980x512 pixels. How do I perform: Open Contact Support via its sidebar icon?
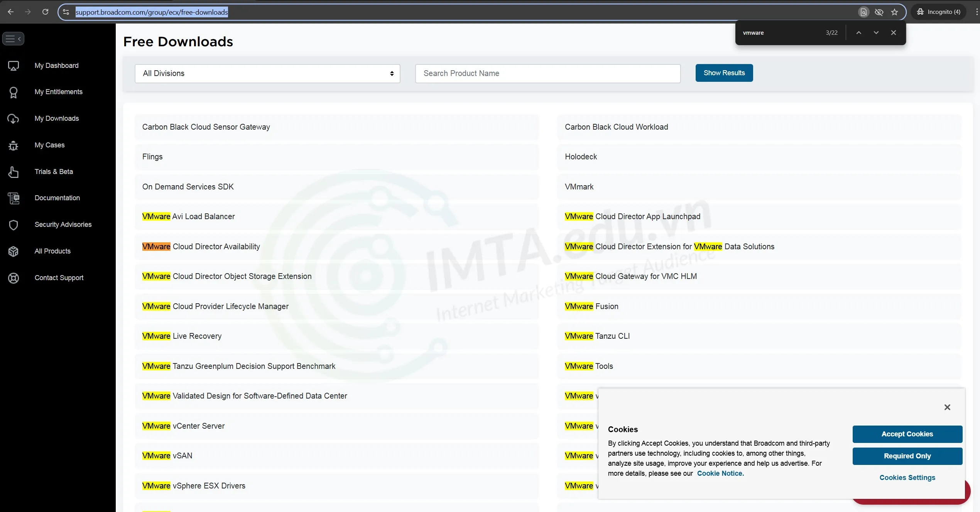point(14,278)
